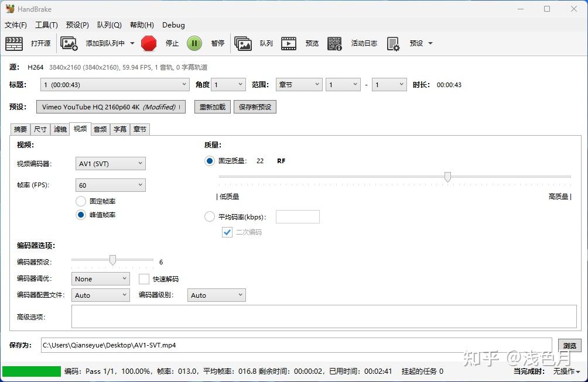Toggle the 快速解码 checkbox
Viewport: 588px width, 382px height.
[x=144, y=278]
